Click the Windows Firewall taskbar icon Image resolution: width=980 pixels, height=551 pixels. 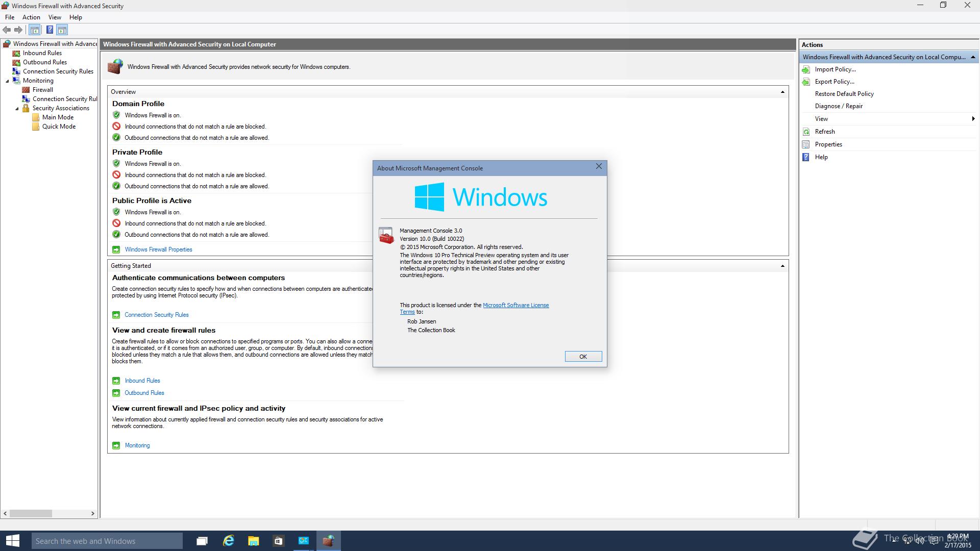[x=329, y=541]
